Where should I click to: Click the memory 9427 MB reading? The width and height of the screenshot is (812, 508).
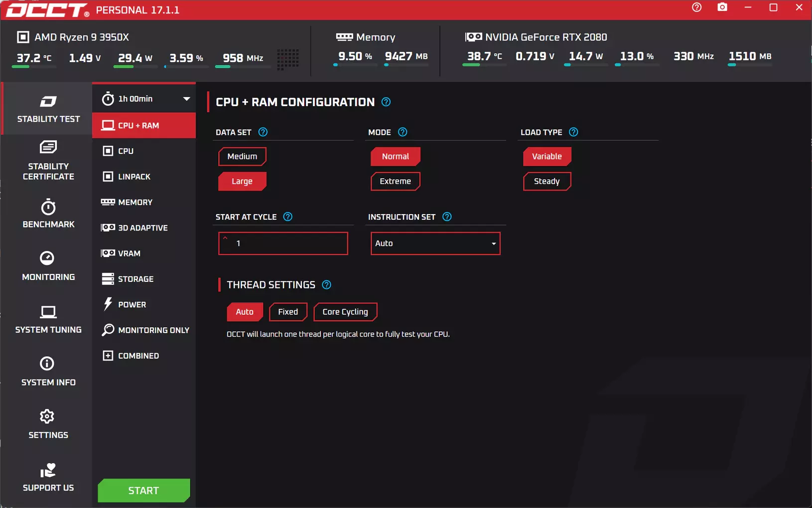406,56
